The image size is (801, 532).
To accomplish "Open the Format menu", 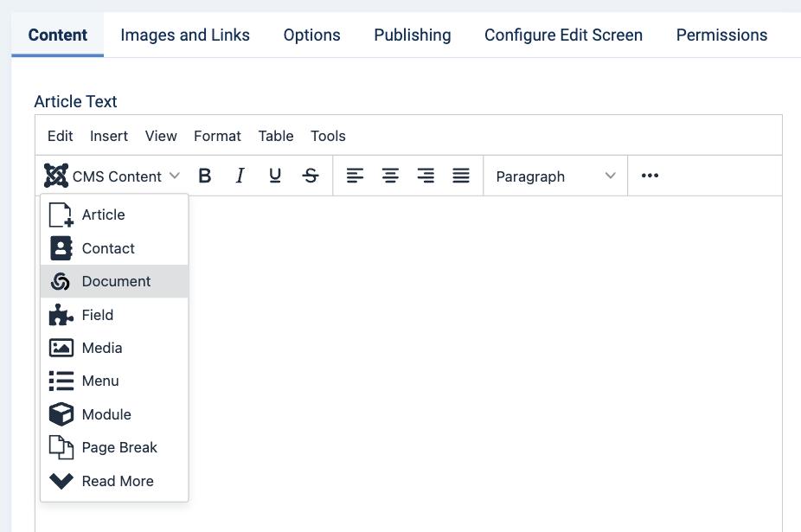I will [217, 136].
